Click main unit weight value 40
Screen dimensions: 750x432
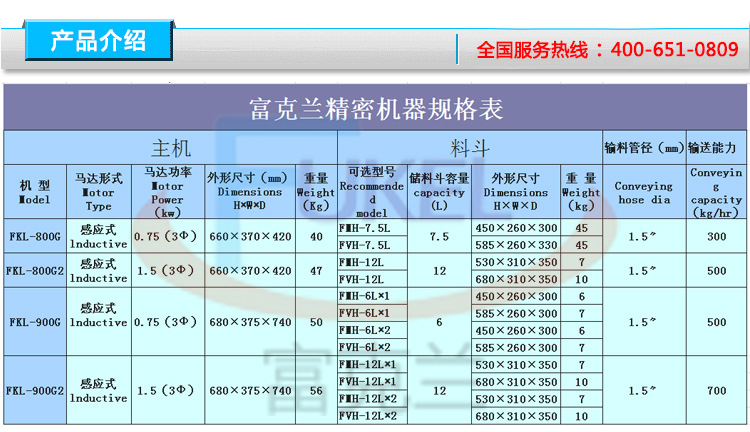316,236
